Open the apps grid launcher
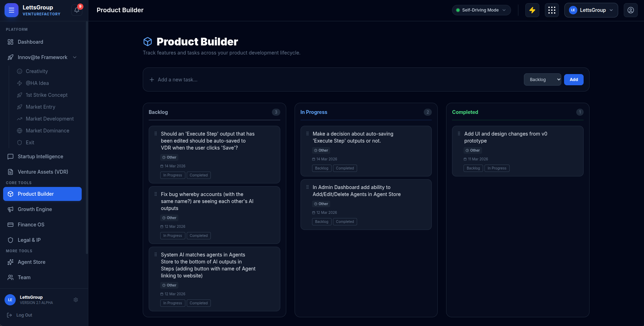Image resolution: width=644 pixels, height=326 pixels. click(x=552, y=10)
